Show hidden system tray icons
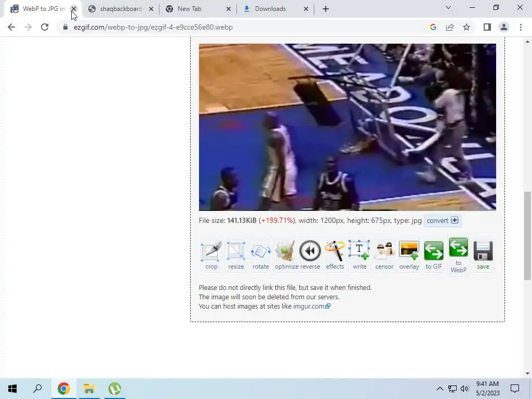This screenshot has width=532, height=399. [440, 389]
